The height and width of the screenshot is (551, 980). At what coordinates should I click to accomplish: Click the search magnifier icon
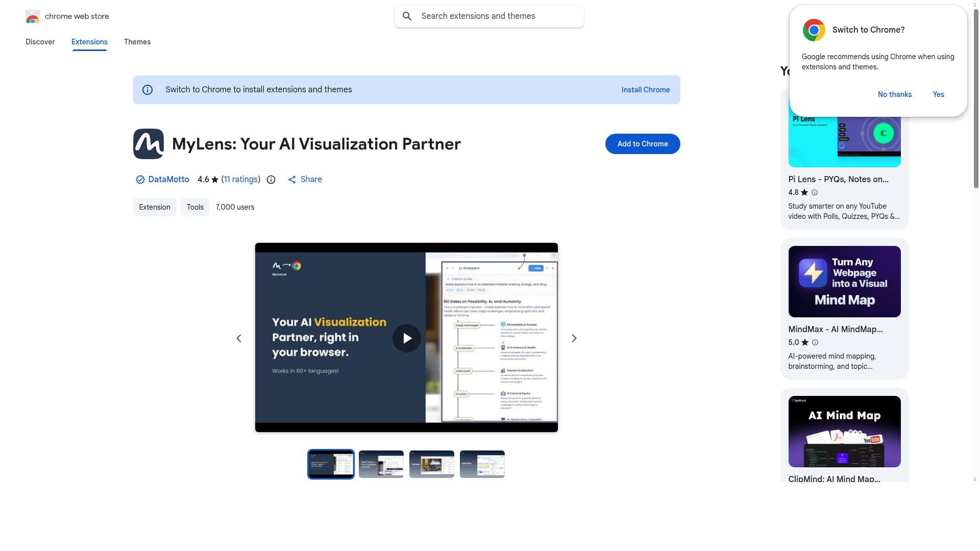(407, 16)
